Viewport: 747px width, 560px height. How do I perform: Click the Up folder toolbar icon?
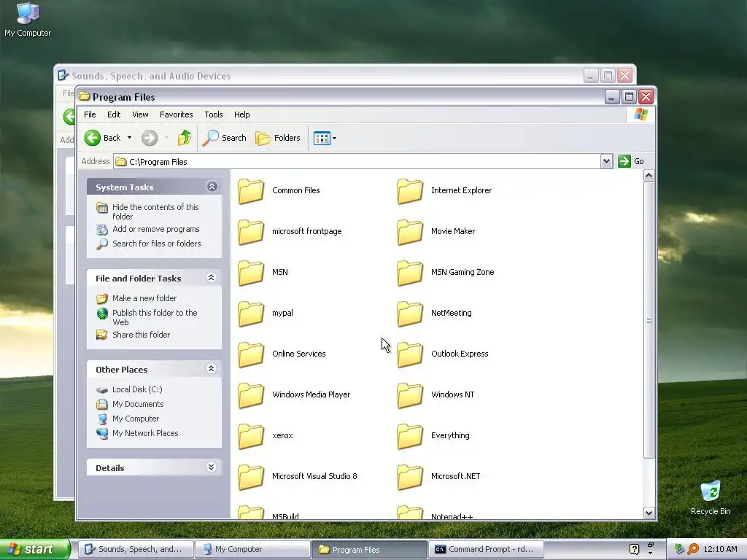[x=185, y=138]
